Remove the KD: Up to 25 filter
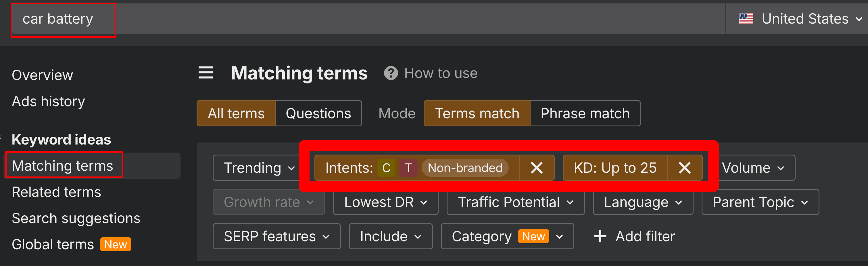This screenshot has height=266, width=868. [x=684, y=168]
